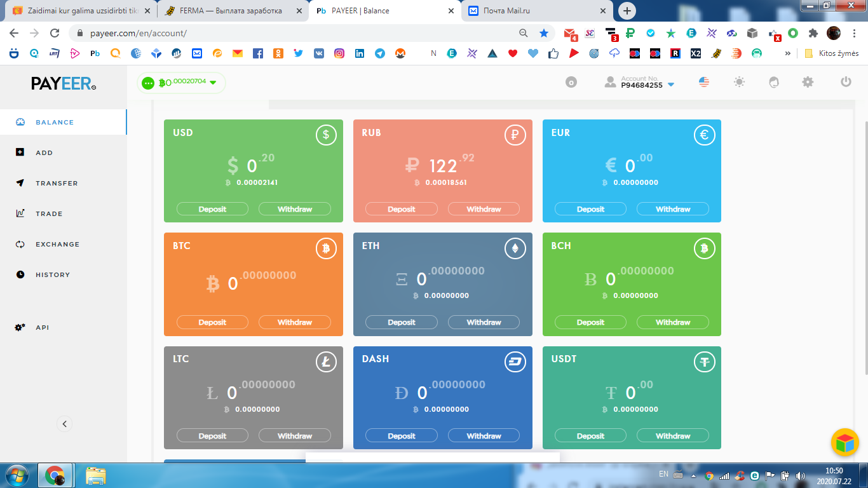The width and height of the screenshot is (868, 488).
Task: Click the power logout icon
Action: pyautogui.click(x=846, y=82)
